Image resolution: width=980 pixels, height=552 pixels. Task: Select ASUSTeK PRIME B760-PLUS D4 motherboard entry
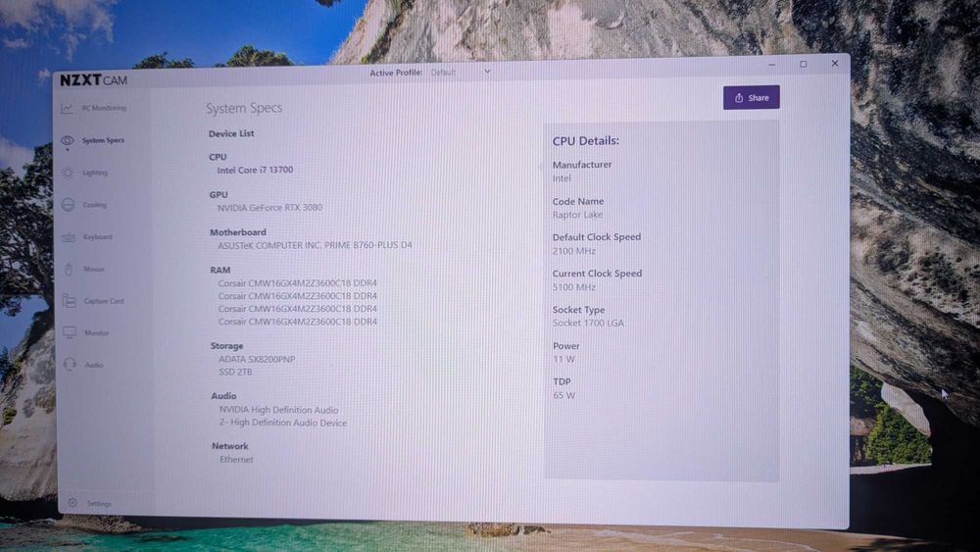tap(315, 245)
